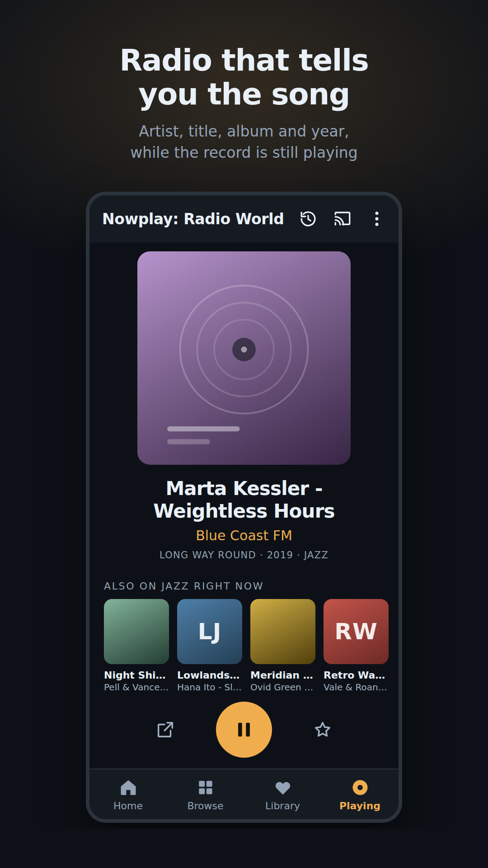Tap the open-external share icon
The height and width of the screenshot is (868, 488).
click(165, 730)
